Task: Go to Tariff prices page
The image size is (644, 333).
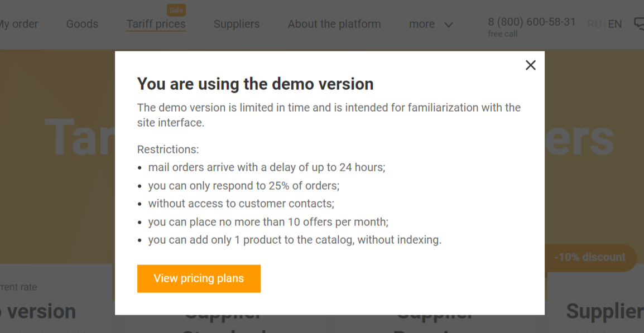Action: pyautogui.click(x=156, y=24)
